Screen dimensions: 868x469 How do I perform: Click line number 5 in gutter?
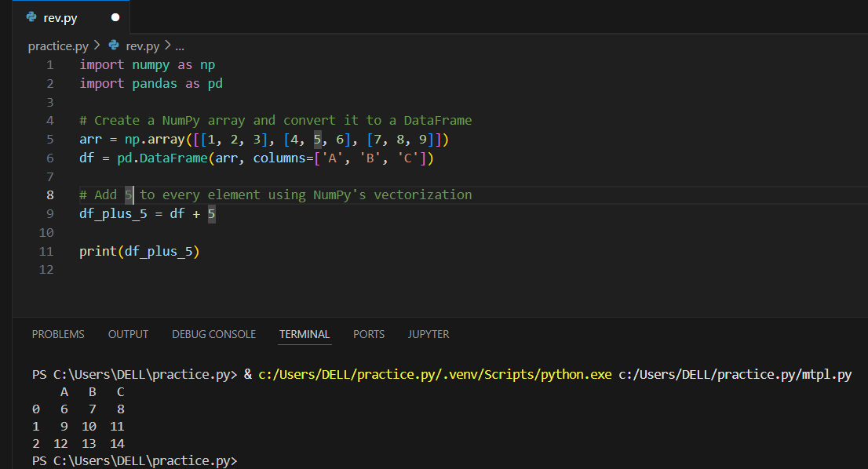49,140
